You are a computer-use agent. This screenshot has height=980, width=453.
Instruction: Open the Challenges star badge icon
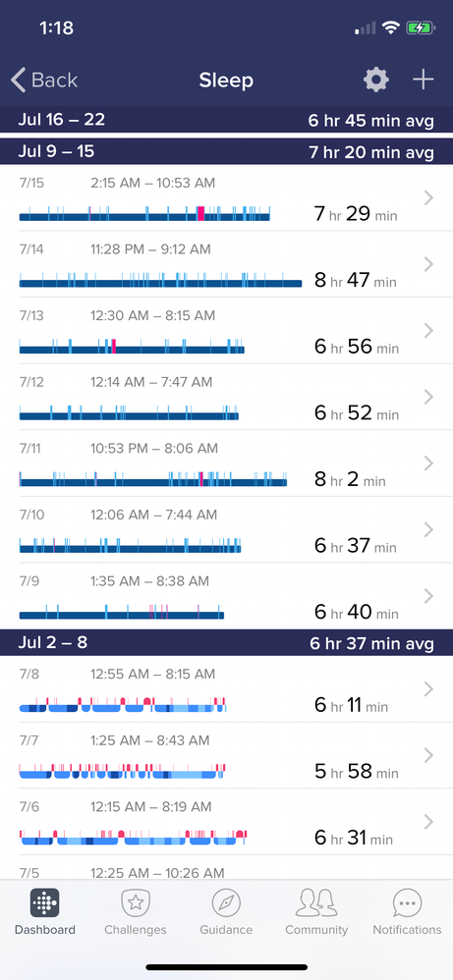click(x=136, y=902)
